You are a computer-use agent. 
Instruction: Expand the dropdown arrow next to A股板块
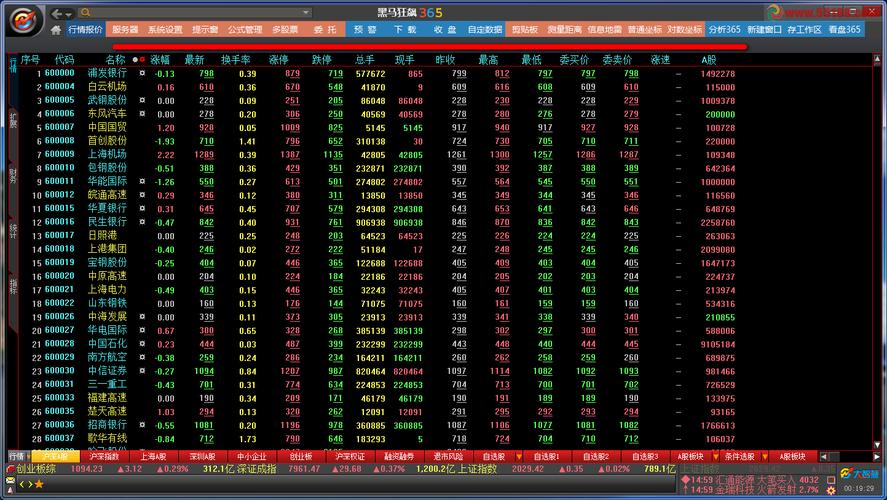[x=717, y=456]
